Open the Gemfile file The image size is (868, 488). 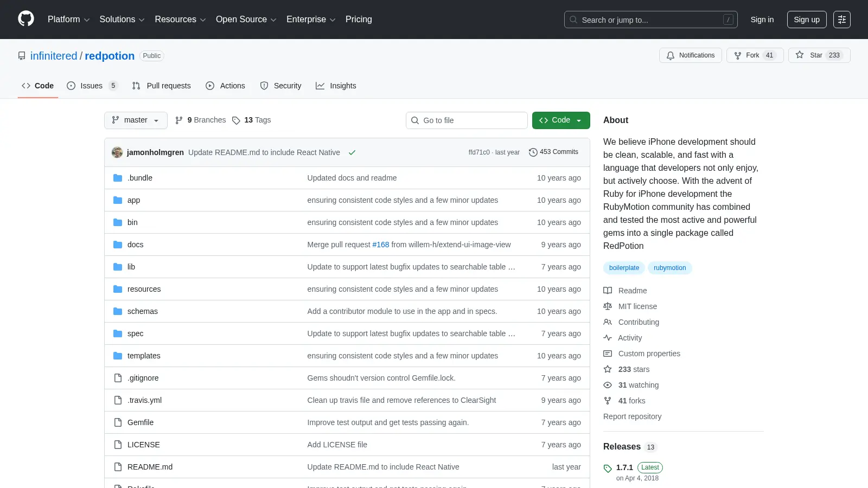(141, 422)
